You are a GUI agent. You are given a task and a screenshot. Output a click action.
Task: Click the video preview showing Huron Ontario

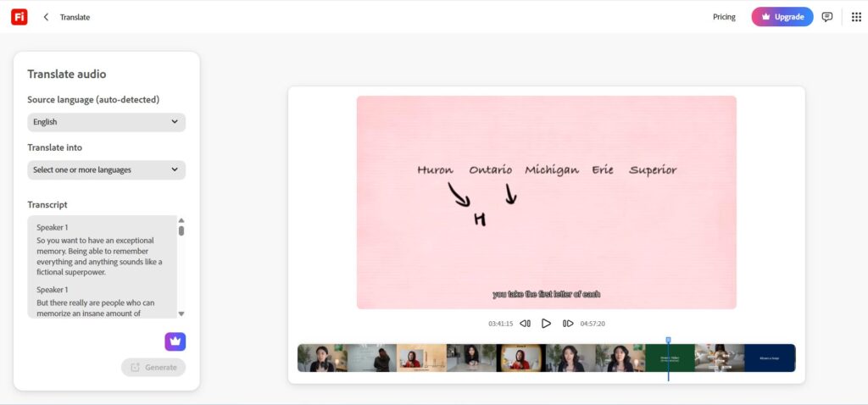(x=547, y=202)
